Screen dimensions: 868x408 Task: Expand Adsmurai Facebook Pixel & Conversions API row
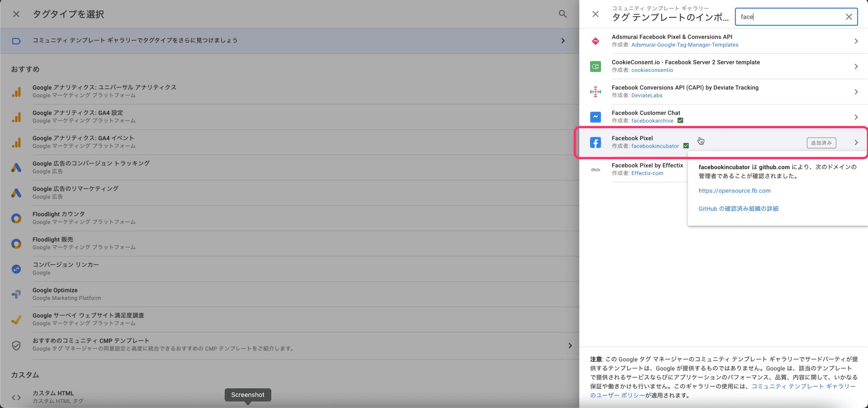(856, 41)
